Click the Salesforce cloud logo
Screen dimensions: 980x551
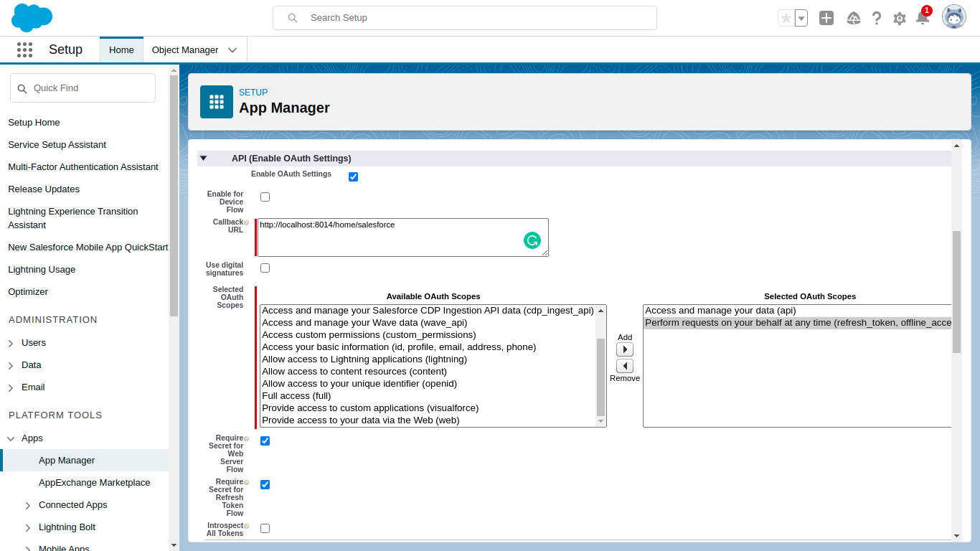point(32,17)
